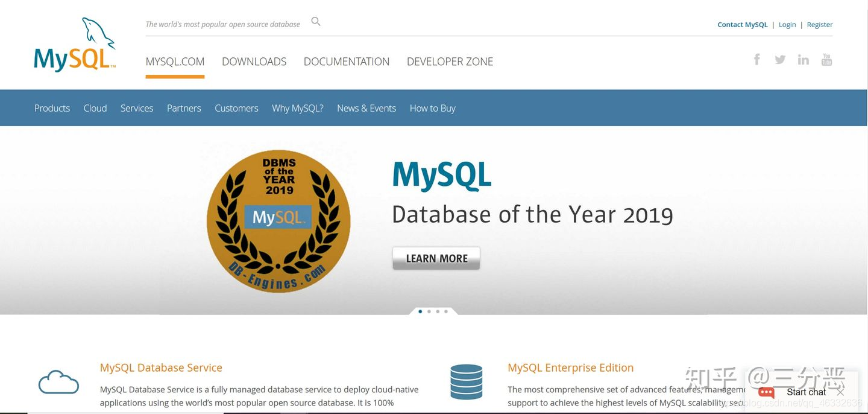Select the first carousel dot
The height and width of the screenshot is (414, 868).
pyautogui.click(x=420, y=311)
